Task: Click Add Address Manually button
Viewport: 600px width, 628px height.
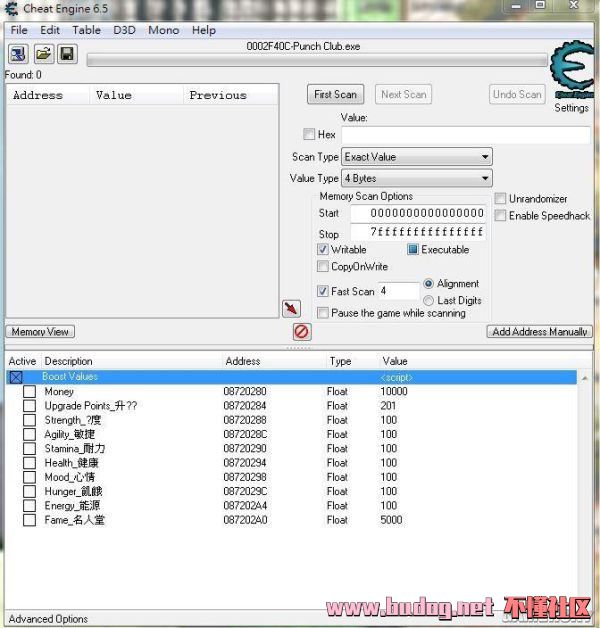Action: (x=540, y=332)
